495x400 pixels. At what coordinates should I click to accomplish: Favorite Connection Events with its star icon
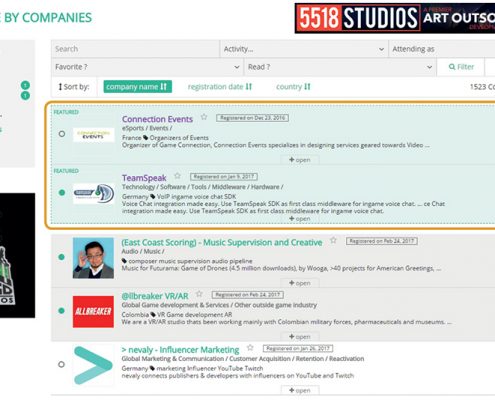(x=204, y=117)
